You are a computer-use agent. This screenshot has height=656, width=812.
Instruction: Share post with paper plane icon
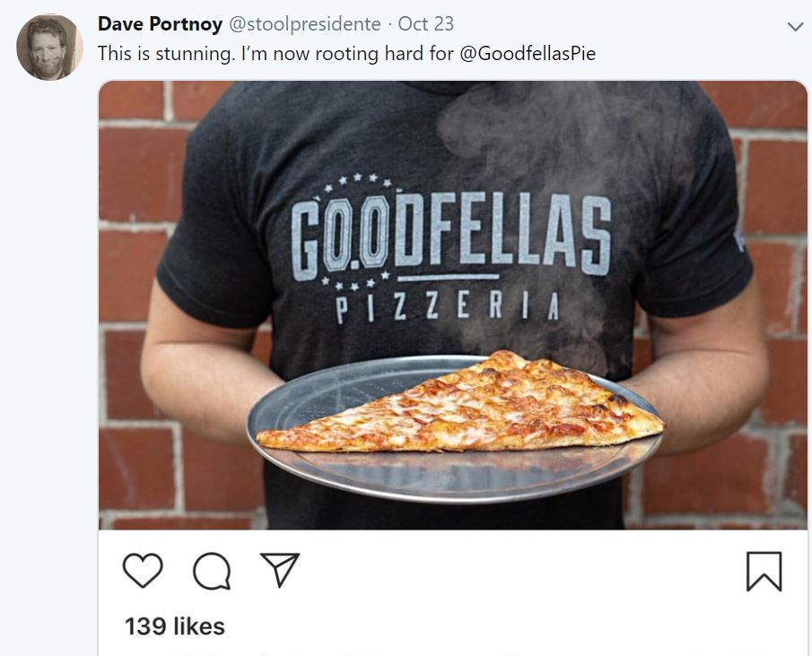280,570
